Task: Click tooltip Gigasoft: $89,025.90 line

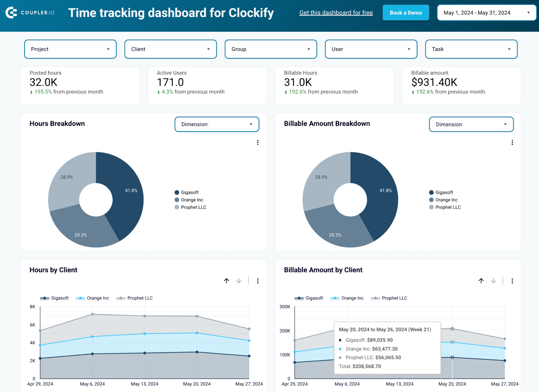Action: [x=366, y=340]
